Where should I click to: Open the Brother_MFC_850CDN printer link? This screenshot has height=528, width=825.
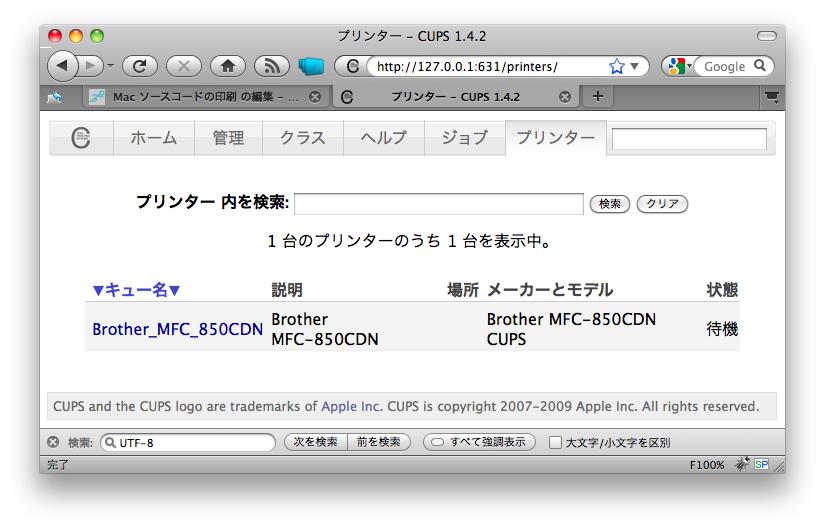tap(177, 329)
